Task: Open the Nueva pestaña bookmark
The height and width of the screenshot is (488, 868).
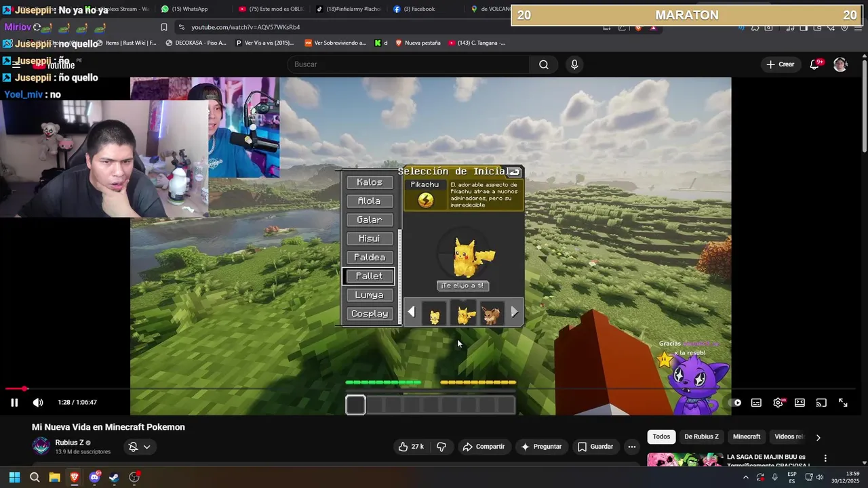Action: (x=418, y=43)
